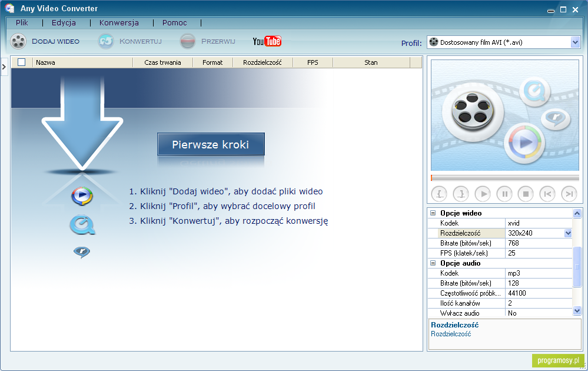Sort by Format column header
Image resolution: width=588 pixels, height=371 pixels.
coord(212,62)
